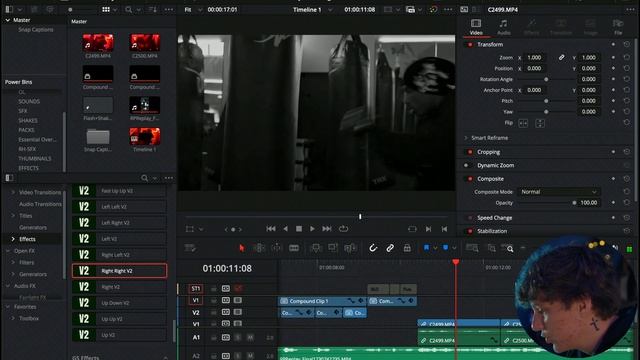Solo the A1 audio track

point(238,338)
